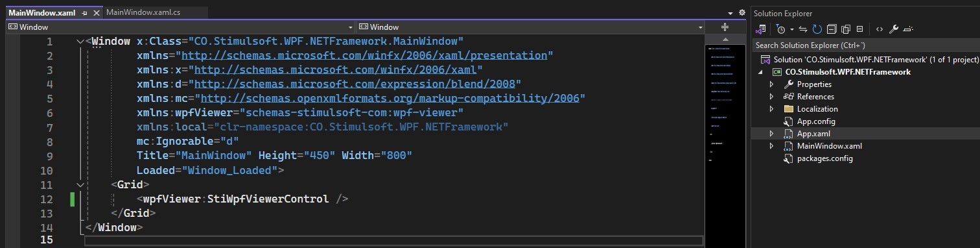Refresh the Solution Explorer
980x248 pixels.
pyautogui.click(x=817, y=29)
